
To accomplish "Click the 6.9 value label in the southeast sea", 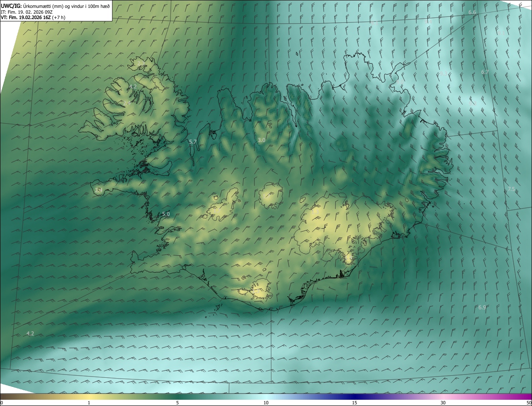I will pos(482,308).
